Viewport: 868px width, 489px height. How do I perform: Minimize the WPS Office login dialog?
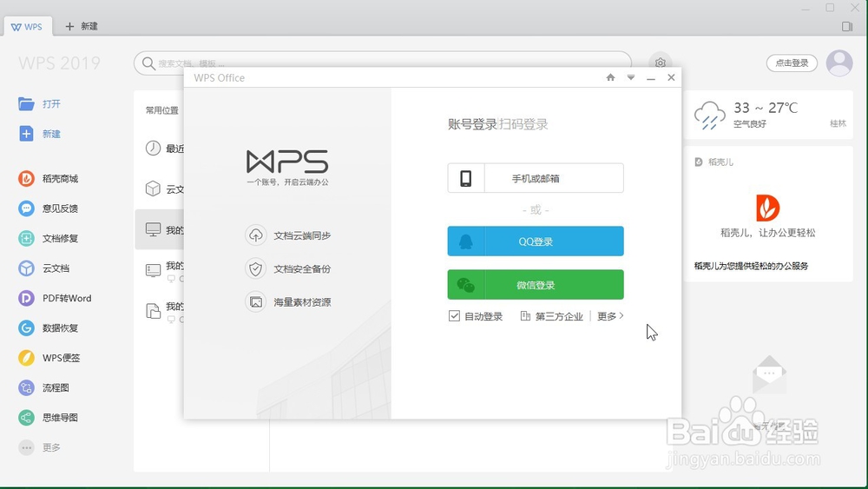pos(651,78)
